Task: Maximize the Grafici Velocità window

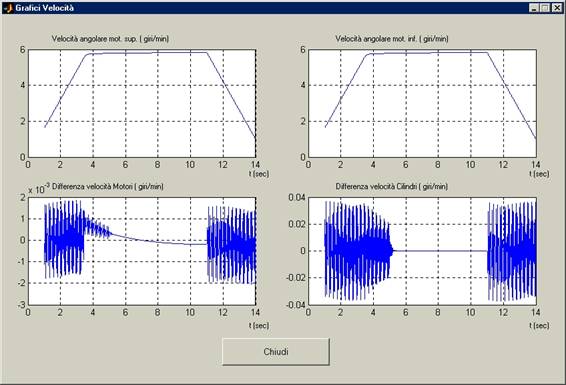Action: [x=545, y=8]
